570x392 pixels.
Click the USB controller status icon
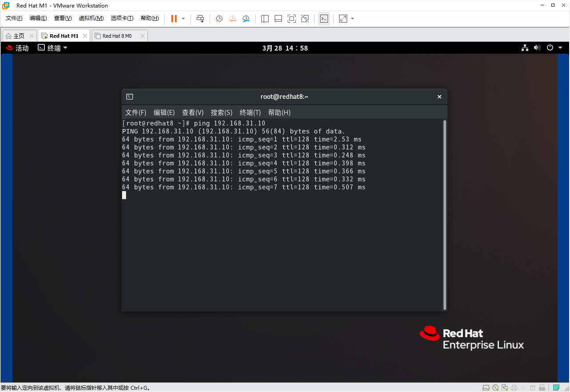[542, 388]
